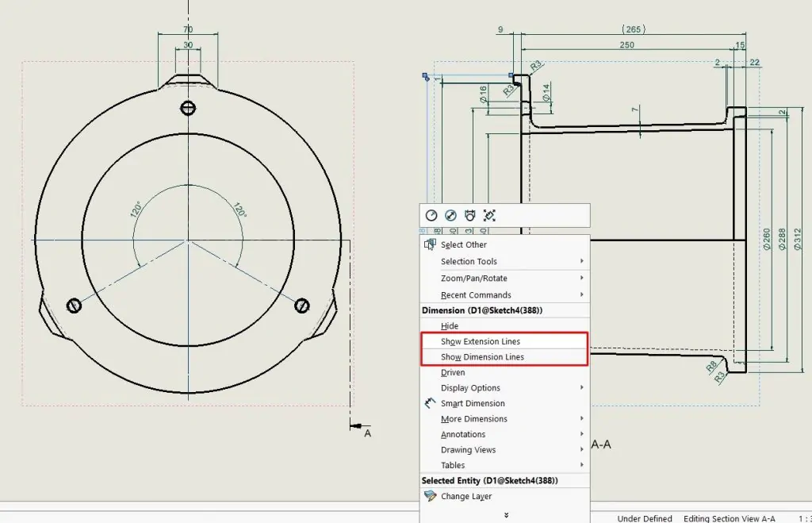
Task: Expand the Annotations submenu
Action: (504, 434)
